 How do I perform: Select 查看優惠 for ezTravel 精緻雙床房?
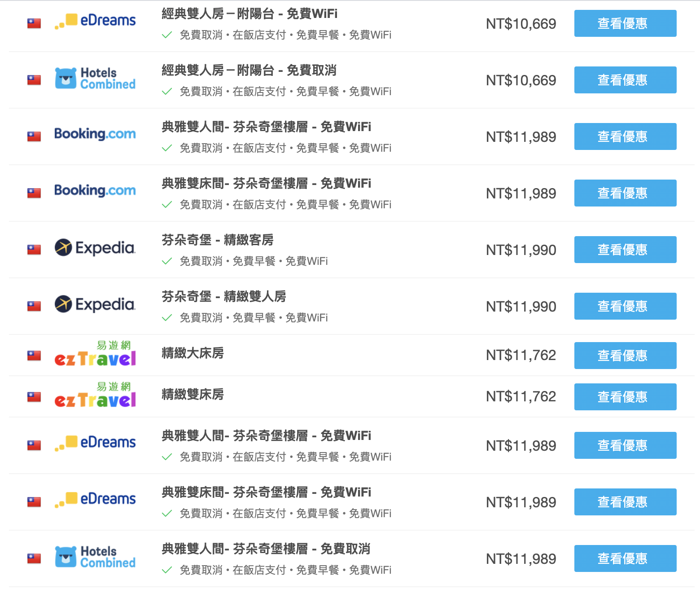625,397
